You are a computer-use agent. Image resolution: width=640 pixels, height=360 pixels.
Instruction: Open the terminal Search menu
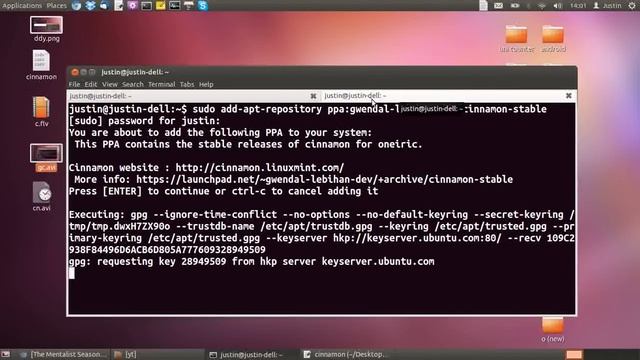(133, 84)
